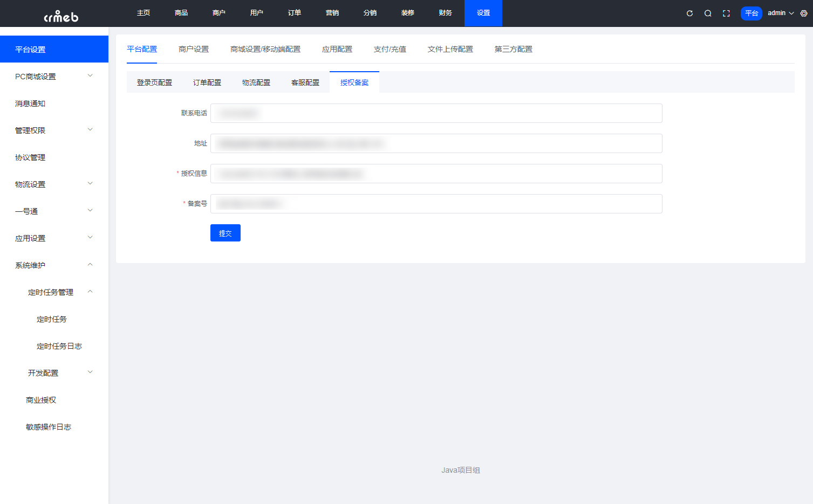Select the 平台 badge in the header

(x=751, y=13)
